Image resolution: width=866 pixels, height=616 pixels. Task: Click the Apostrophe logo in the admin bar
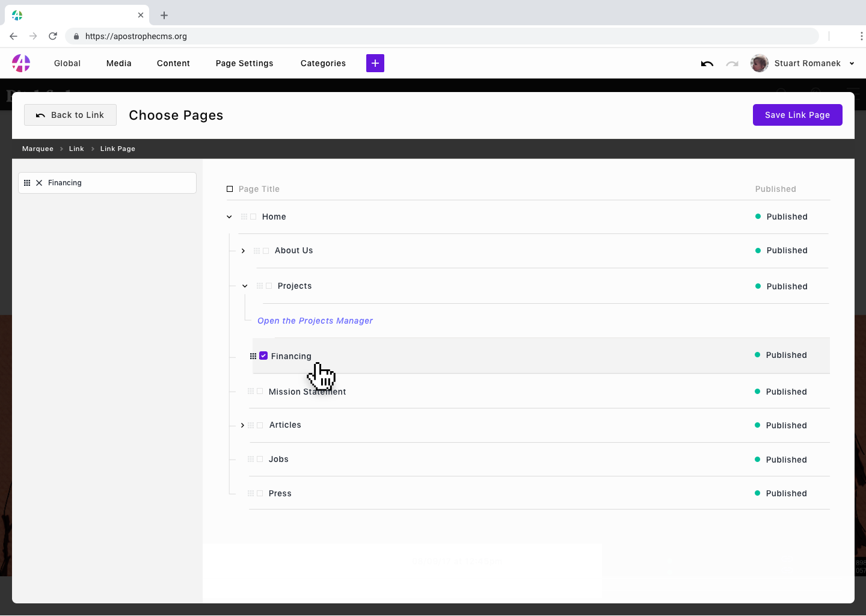[21, 63]
